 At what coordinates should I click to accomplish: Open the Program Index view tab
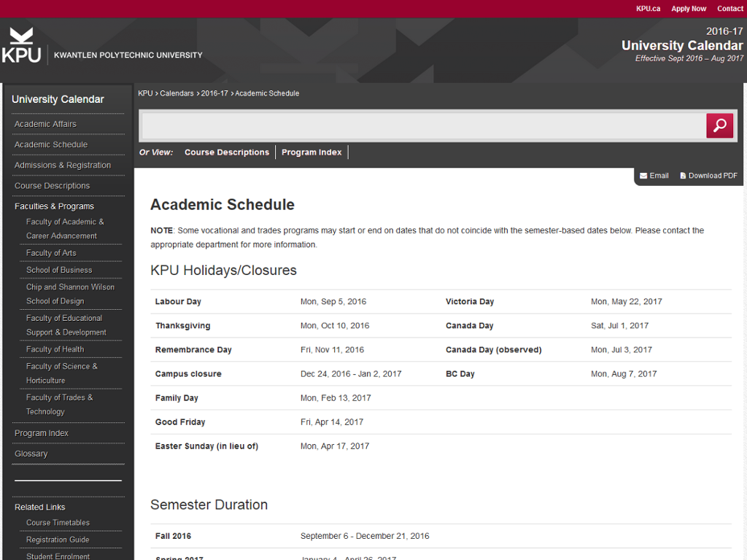(x=311, y=152)
